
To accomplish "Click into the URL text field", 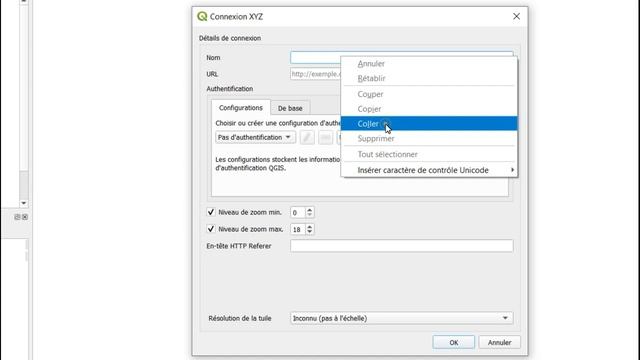I will click(x=316, y=74).
